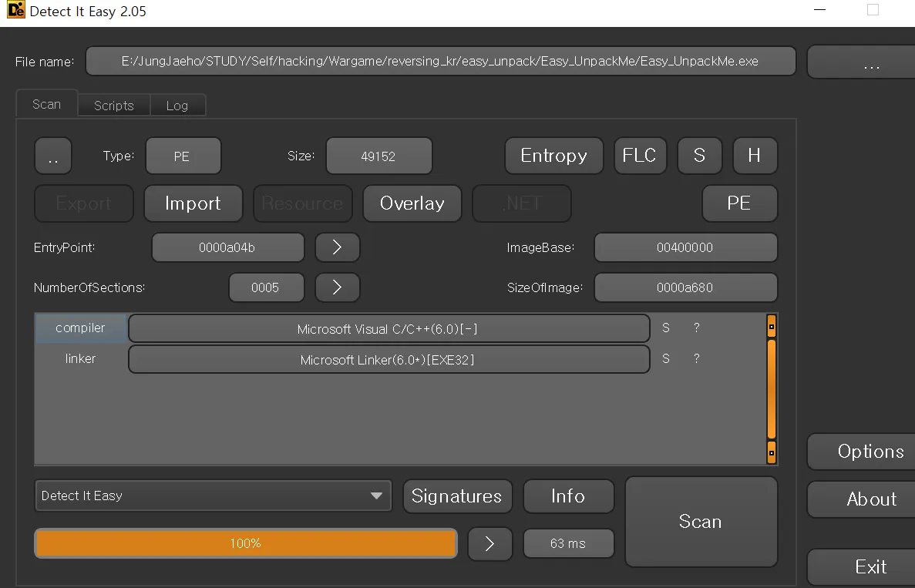Open the H hex viewer button
The image size is (915, 588).
[x=755, y=156]
